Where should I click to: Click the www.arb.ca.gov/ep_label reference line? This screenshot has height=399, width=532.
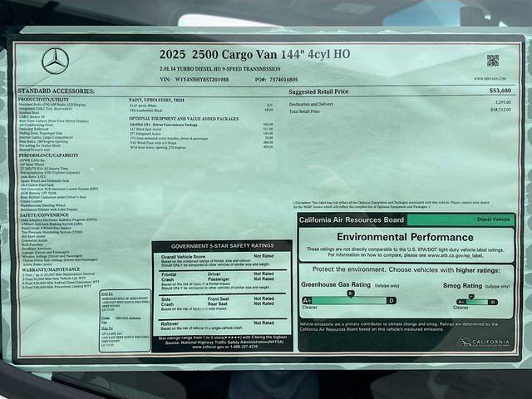coord(406,255)
